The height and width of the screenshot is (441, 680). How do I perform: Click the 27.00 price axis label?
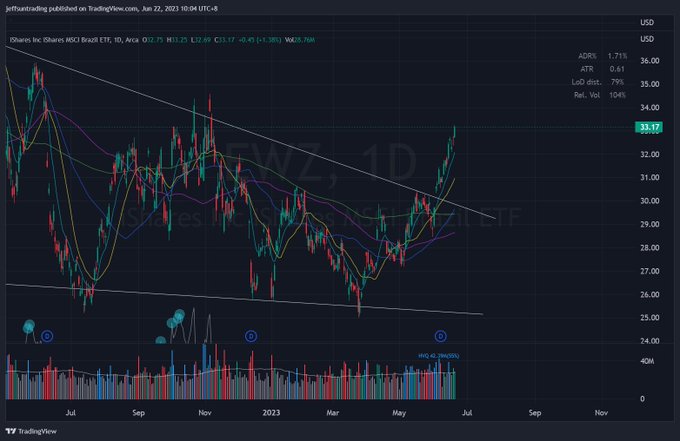tap(650, 271)
